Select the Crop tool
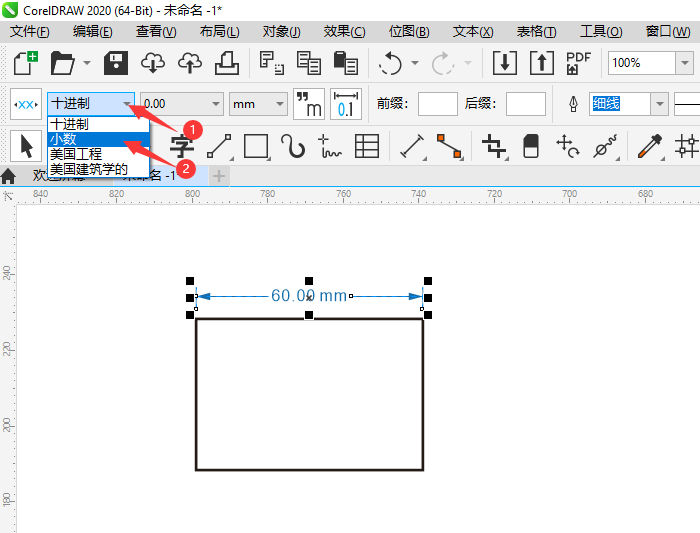This screenshot has height=533, width=700. pos(494,146)
